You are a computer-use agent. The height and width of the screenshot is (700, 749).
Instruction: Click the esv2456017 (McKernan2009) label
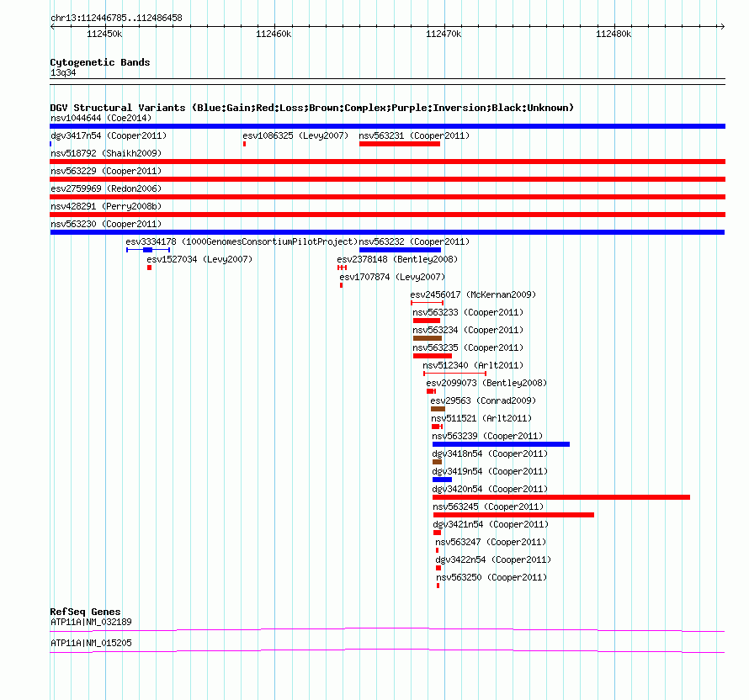pos(473,294)
